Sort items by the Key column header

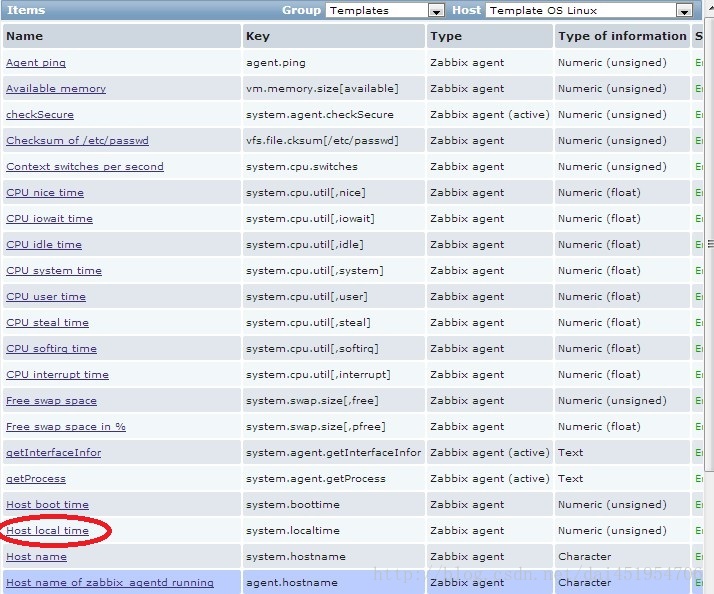pyautogui.click(x=258, y=36)
